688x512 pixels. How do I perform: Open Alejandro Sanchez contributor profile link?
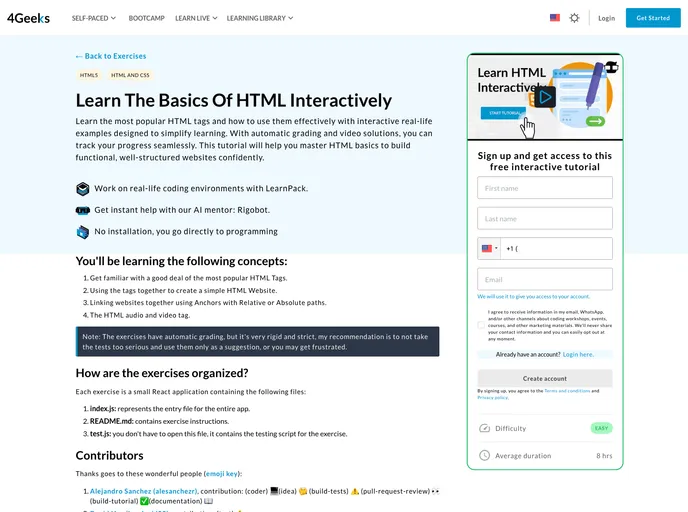143,491
